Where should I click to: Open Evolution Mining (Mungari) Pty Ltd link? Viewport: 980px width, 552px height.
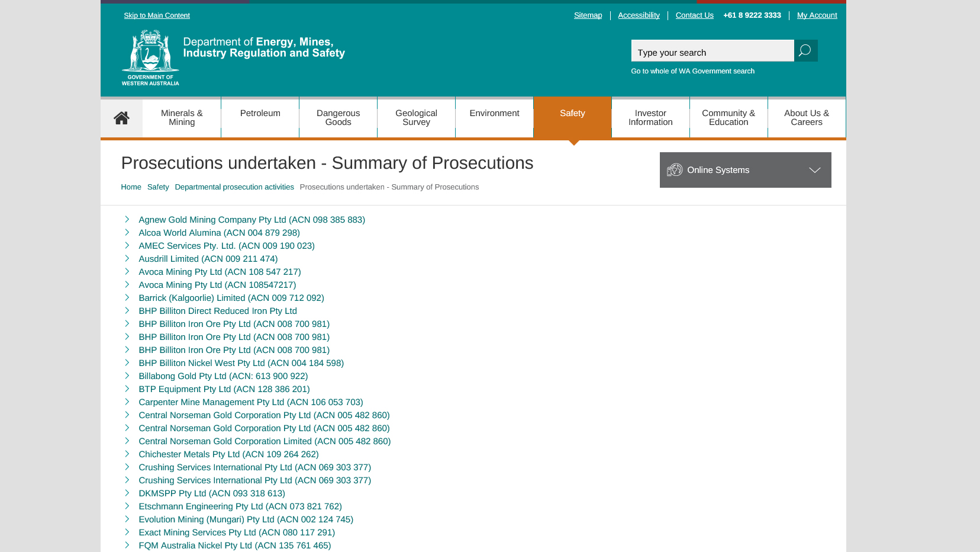(246, 519)
